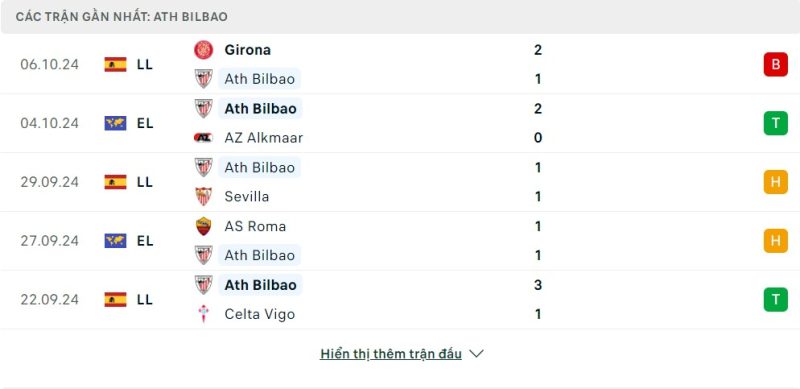Open the AZ Alkmaar team name
This screenshot has width=800, height=389.
pos(264,138)
